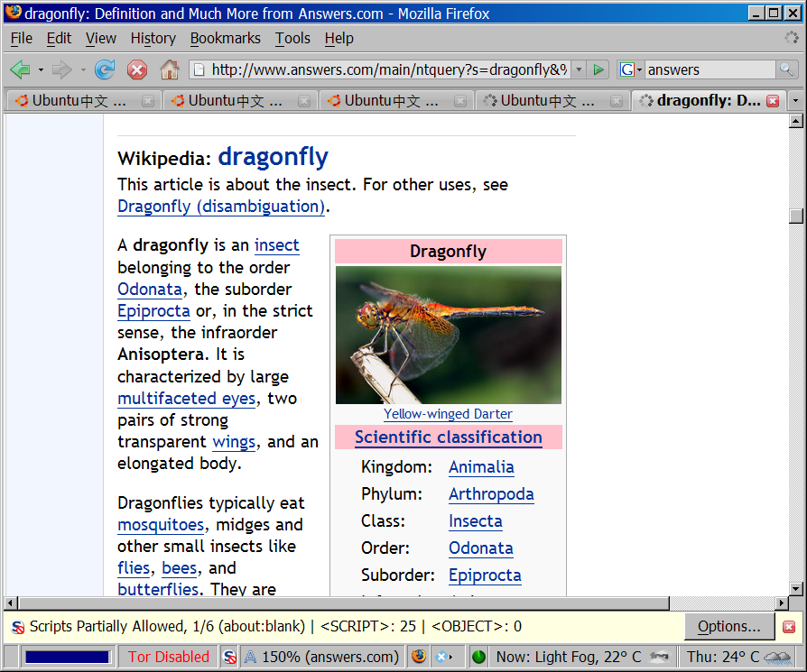Go to the Home page
Image resolution: width=807 pixels, height=672 pixels.
170,69
